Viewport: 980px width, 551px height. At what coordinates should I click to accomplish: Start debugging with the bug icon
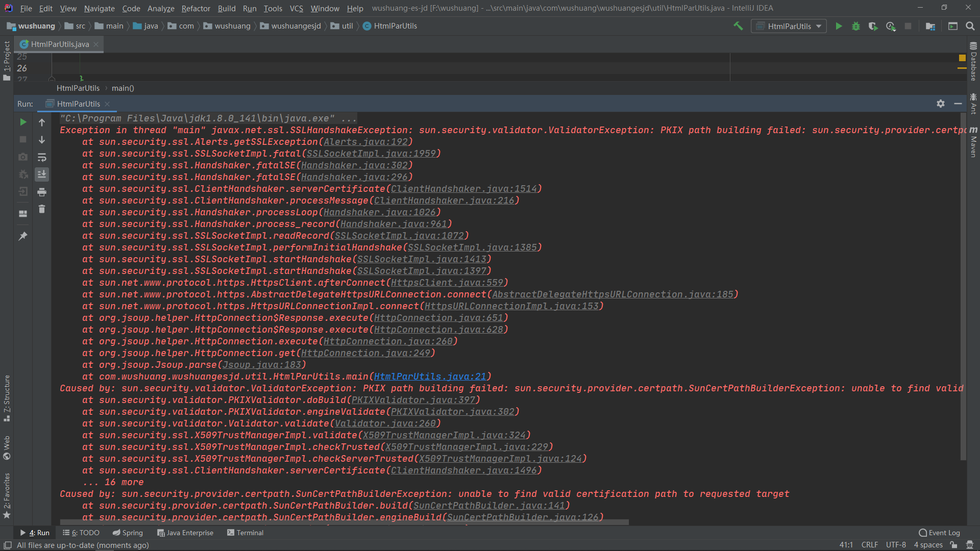point(856,26)
